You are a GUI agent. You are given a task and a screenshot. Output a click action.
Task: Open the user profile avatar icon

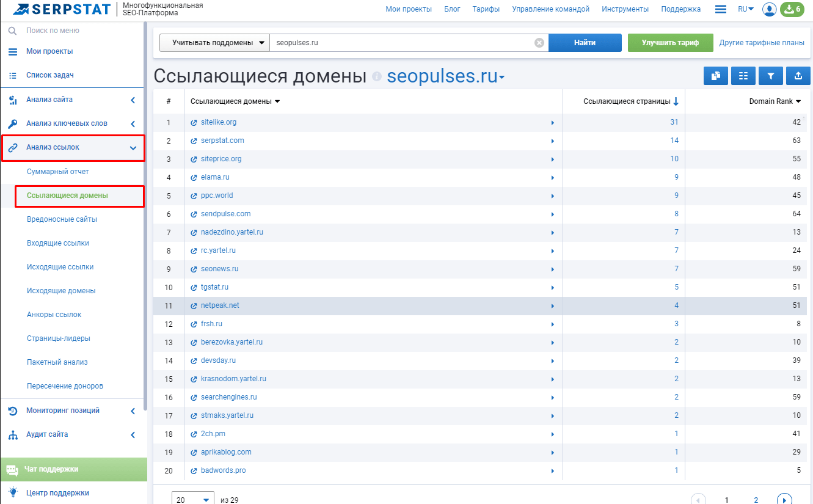(x=770, y=9)
